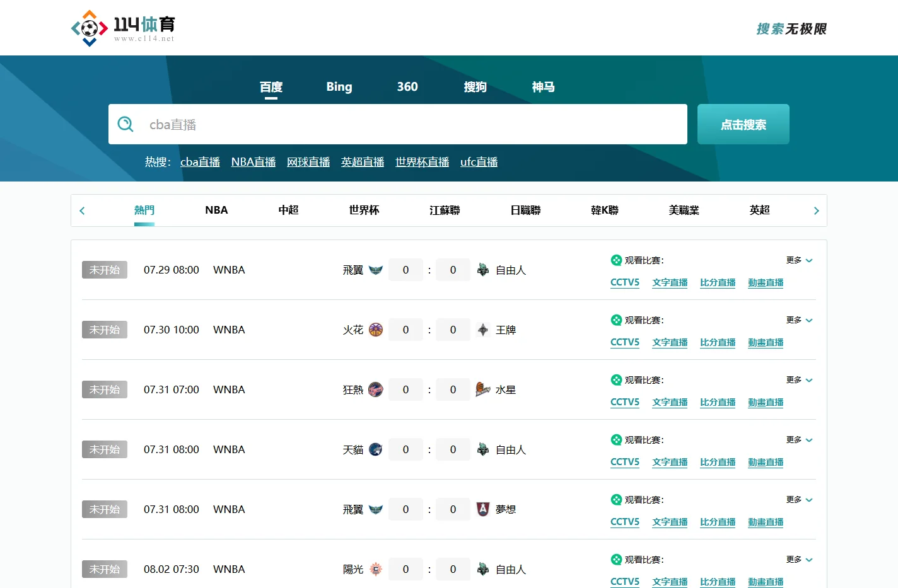Expand 更多 for the 天猫 match
Viewport: 898px width, 588px height.
click(800, 440)
